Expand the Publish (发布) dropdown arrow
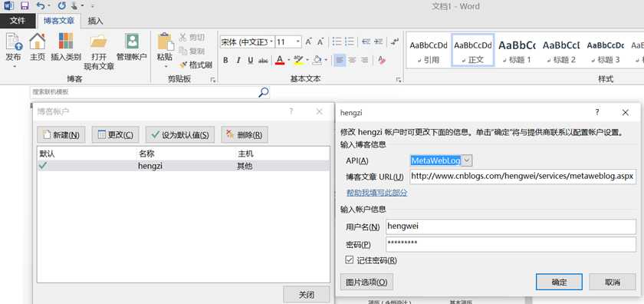 click(x=14, y=66)
